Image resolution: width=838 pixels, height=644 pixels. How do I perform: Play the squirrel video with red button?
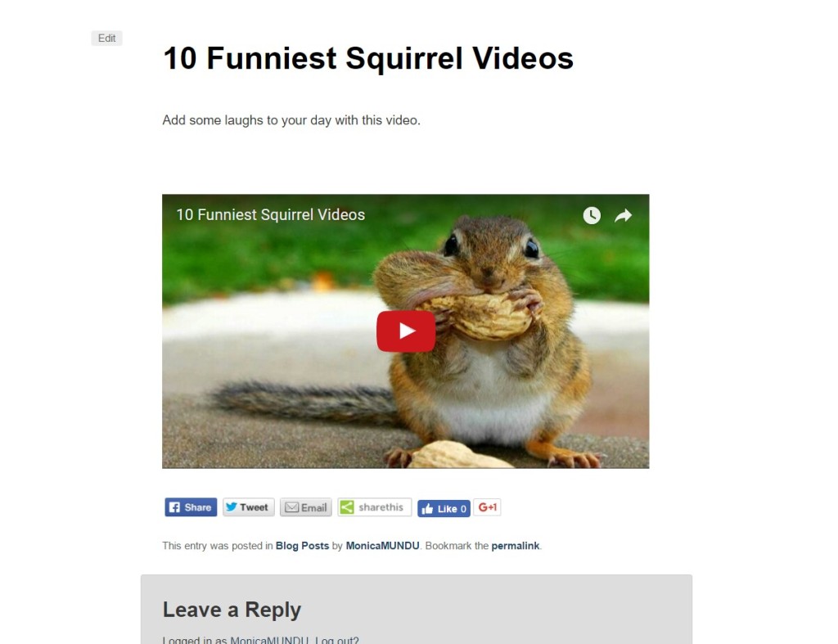406,331
